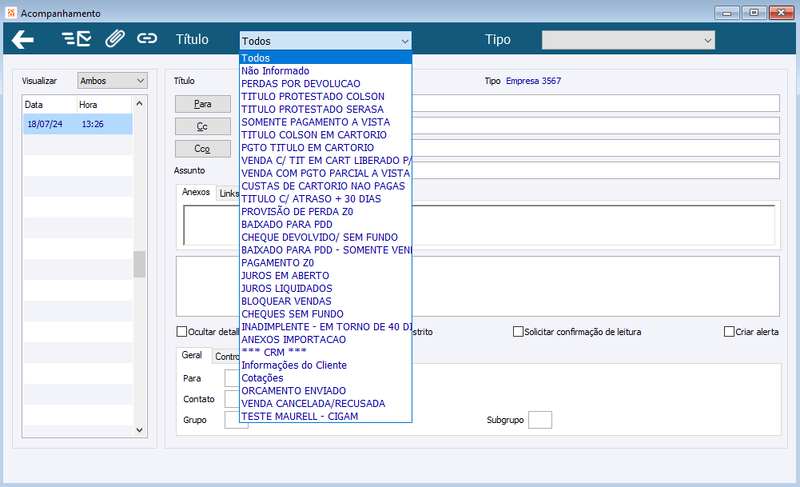Choose TITULO PROTESTADO COLSON

pyautogui.click(x=326, y=96)
